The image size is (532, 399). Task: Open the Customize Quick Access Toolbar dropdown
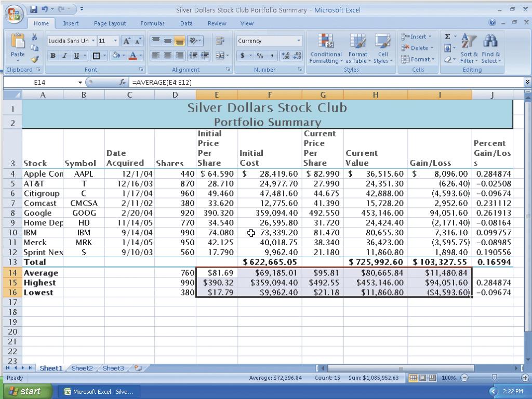point(82,9)
